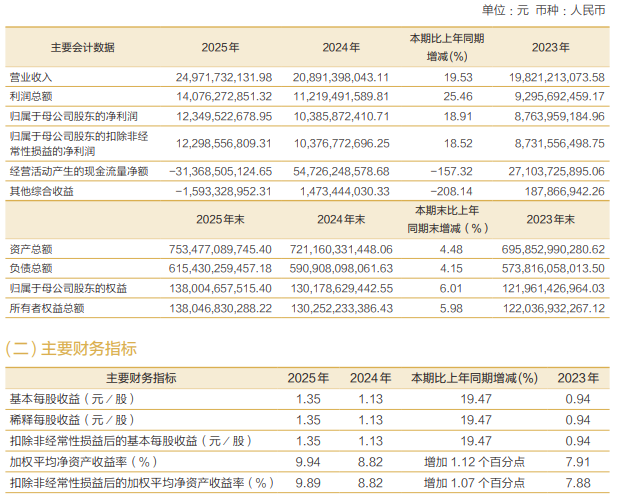618x498 pixels.
Task: Select liabilities value 615,430,259,457.18
Action: (x=220, y=269)
